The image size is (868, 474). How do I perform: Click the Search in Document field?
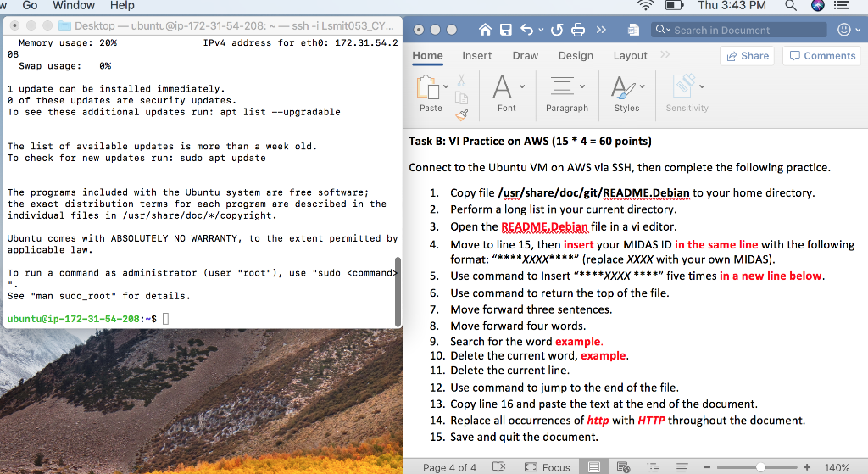point(738,30)
